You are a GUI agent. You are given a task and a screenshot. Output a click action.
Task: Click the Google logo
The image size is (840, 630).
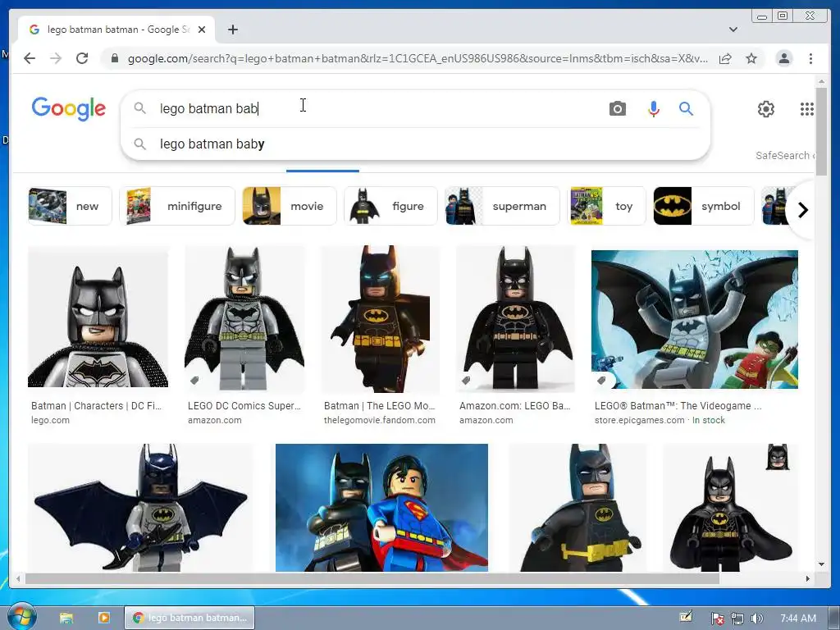pos(69,109)
